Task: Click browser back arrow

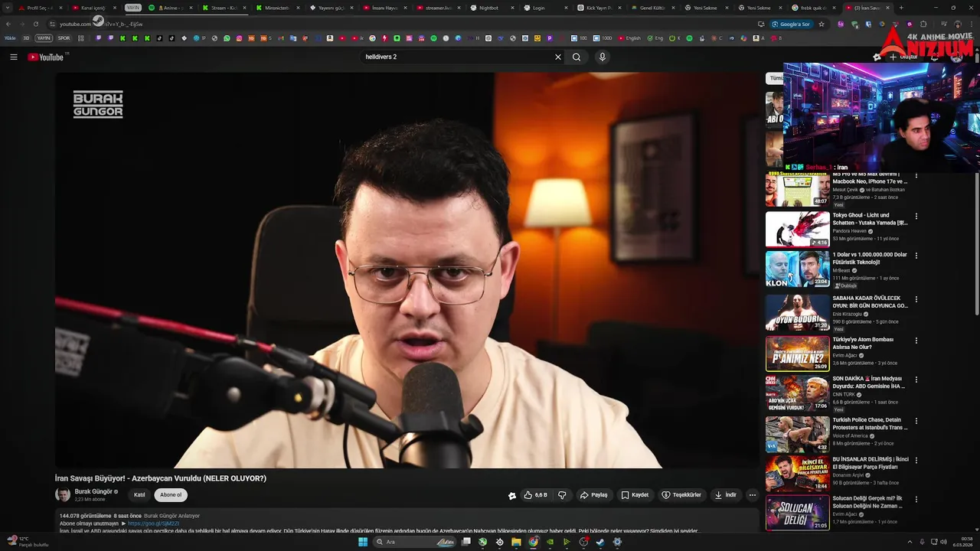Action: click(x=8, y=24)
